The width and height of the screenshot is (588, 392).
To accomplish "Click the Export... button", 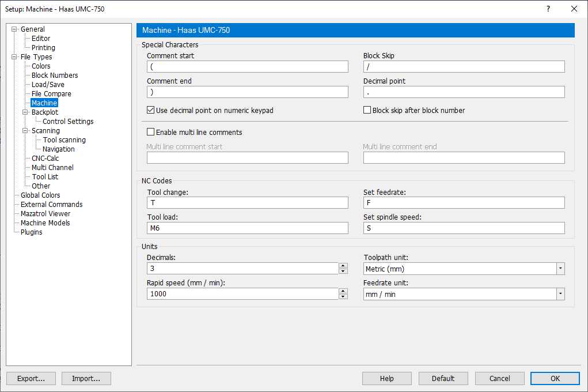I will (x=31, y=379).
